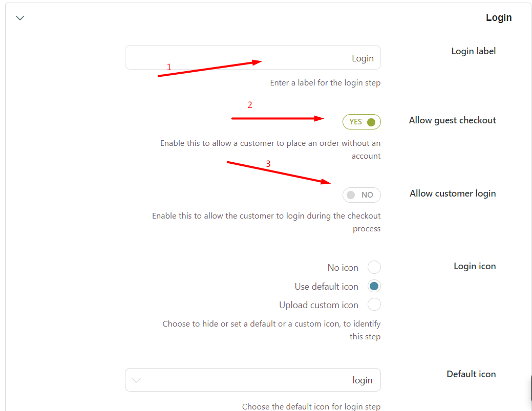Click the "Choose the default icon for login step" hint
Viewport: 532px width, 411px height.
[311, 406]
